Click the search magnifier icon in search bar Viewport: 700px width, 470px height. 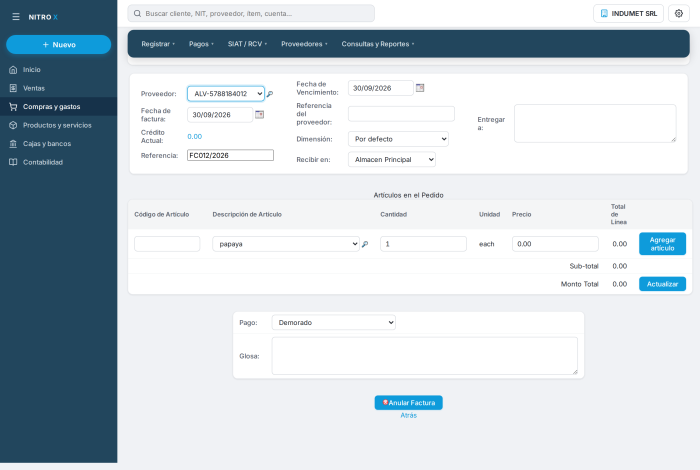pos(138,13)
